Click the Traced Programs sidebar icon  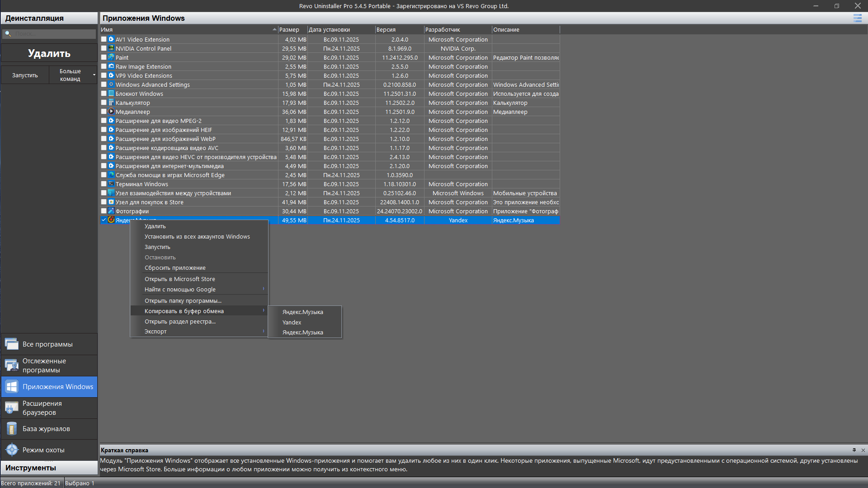click(x=12, y=365)
